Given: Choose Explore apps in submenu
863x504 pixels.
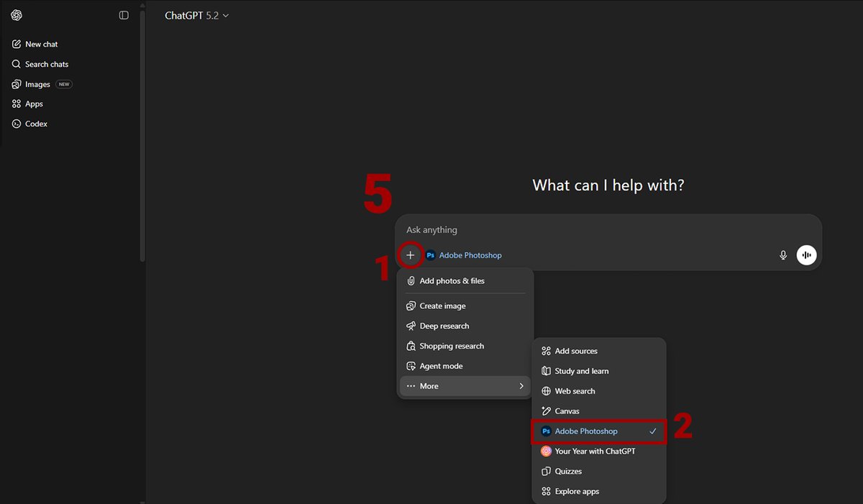Looking at the screenshot, I should point(599,492).
